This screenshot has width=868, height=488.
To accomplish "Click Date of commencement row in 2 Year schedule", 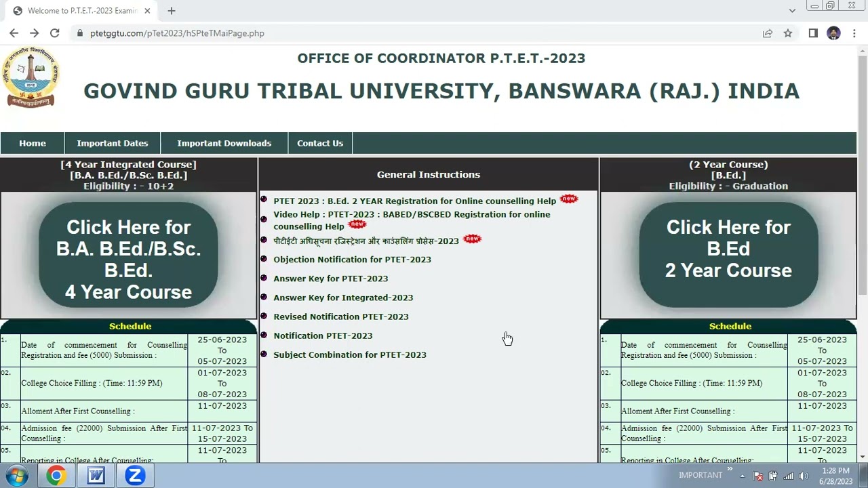I will pos(728,350).
